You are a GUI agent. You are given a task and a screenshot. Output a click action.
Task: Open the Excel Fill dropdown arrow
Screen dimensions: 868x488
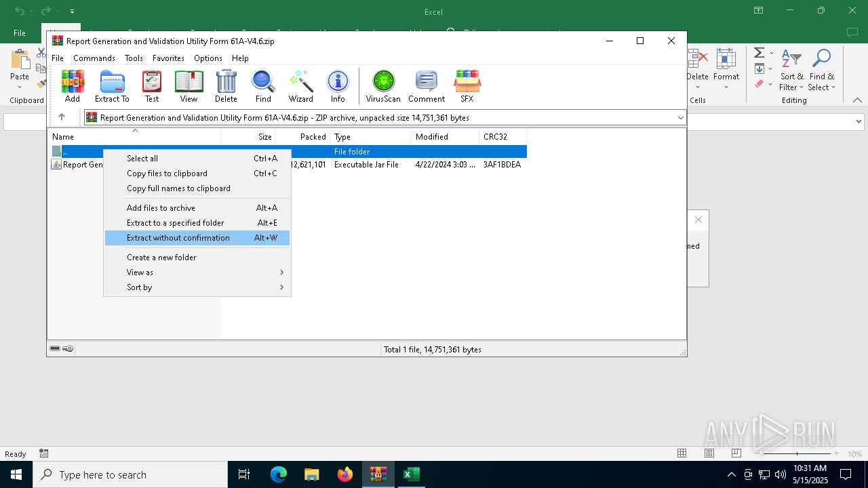(x=772, y=68)
